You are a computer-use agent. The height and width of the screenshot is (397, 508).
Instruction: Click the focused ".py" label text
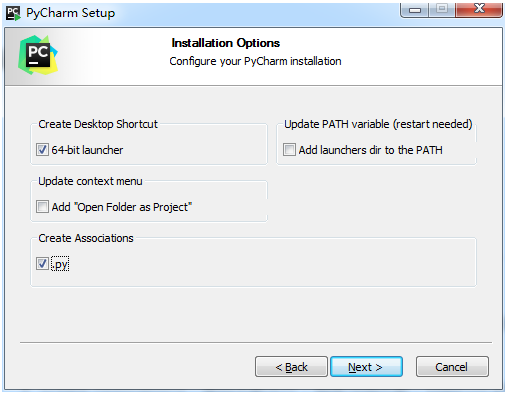click(60, 264)
